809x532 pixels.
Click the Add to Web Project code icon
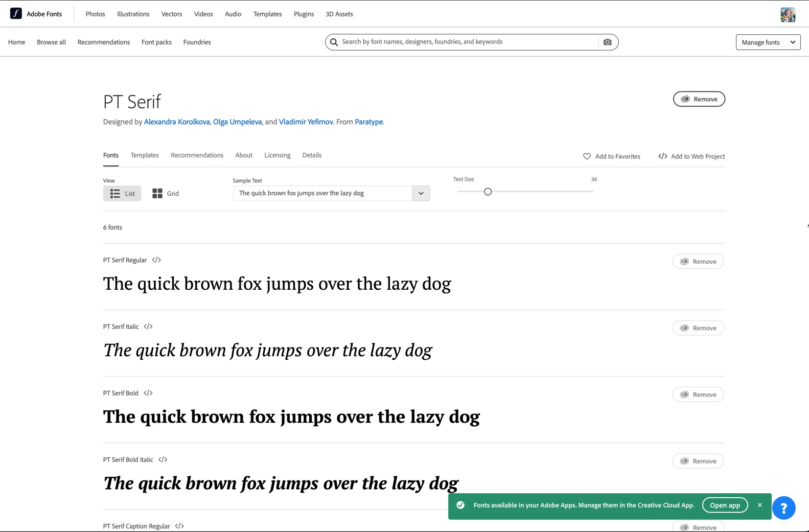[x=663, y=157]
